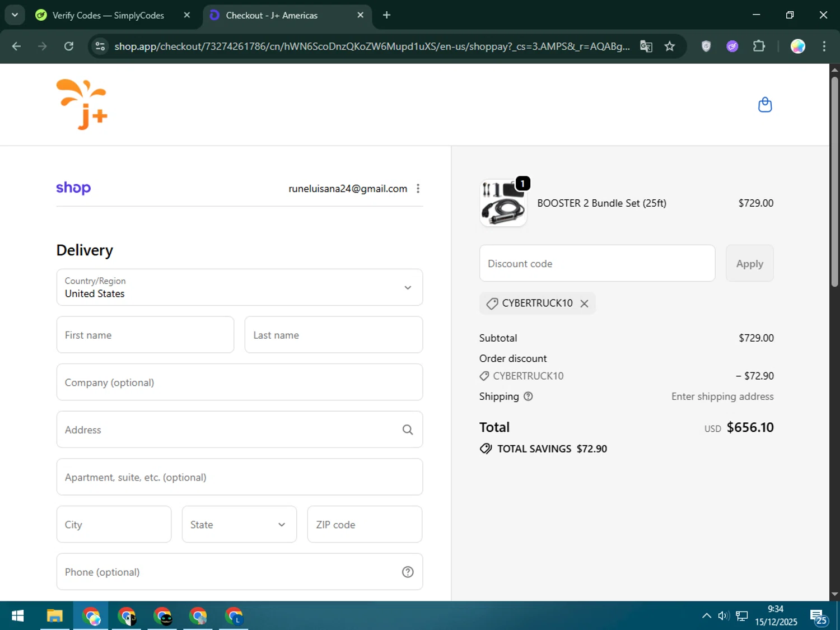Click the Delivery heading

pos(85,250)
